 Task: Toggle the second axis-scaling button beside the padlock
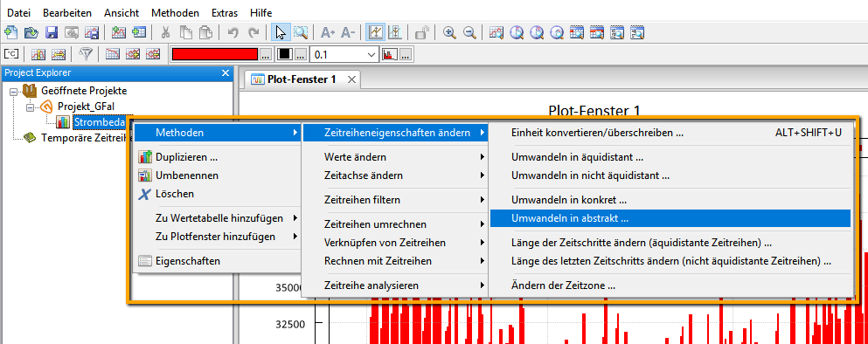[395, 32]
